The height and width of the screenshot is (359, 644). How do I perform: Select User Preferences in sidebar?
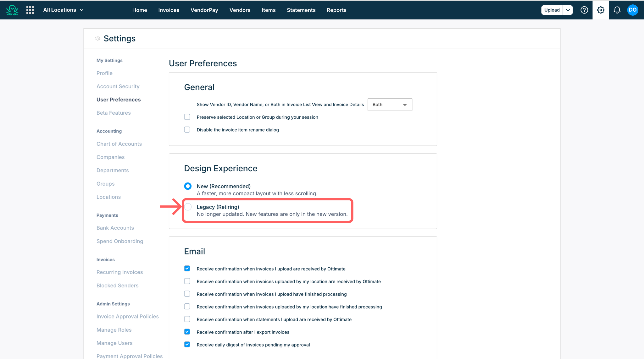pyautogui.click(x=119, y=100)
